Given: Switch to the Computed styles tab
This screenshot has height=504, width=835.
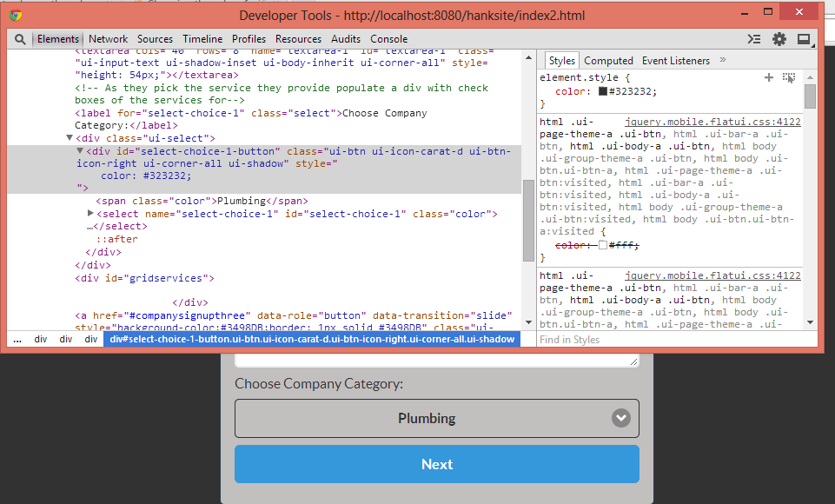Looking at the screenshot, I should [608, 61].
